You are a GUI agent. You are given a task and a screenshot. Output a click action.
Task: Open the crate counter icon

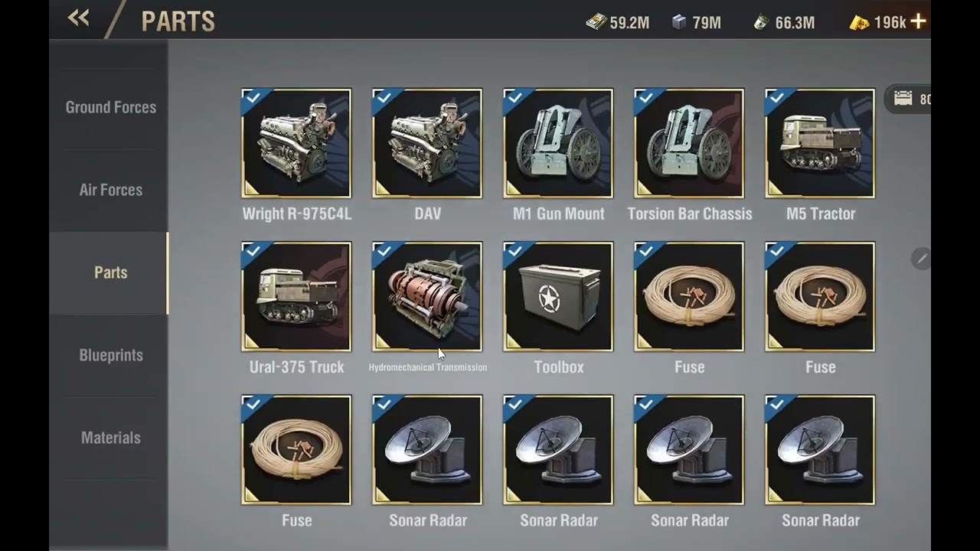903,99
